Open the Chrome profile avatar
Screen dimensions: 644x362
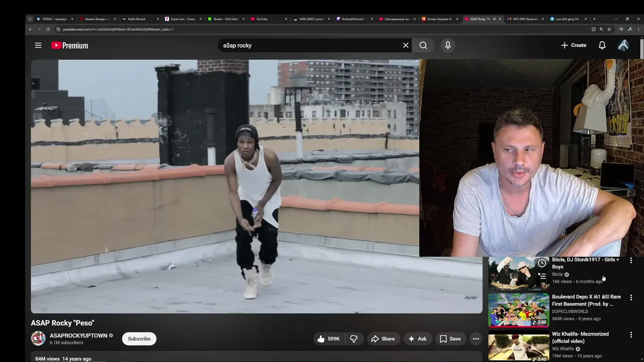click(629, 29)
